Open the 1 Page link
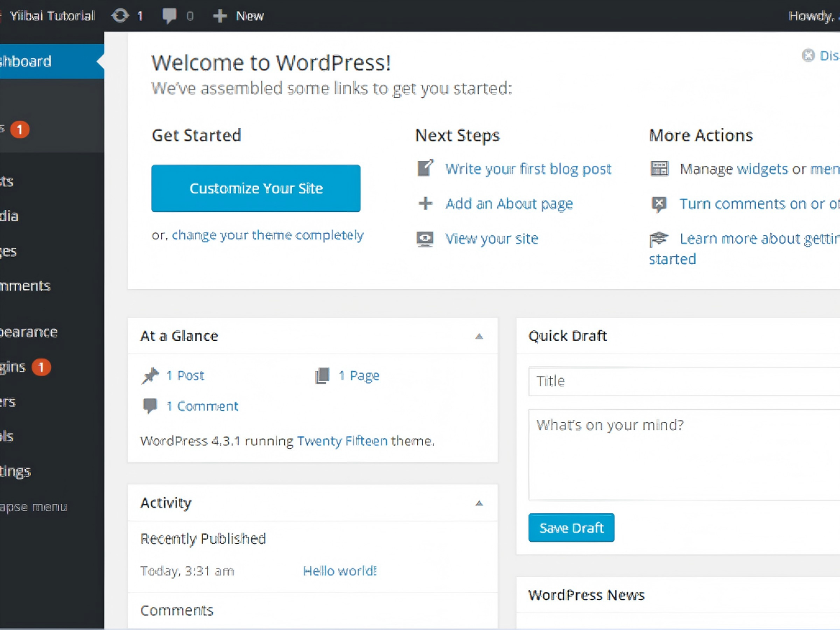The image size is (840, 630). (358, 376)
